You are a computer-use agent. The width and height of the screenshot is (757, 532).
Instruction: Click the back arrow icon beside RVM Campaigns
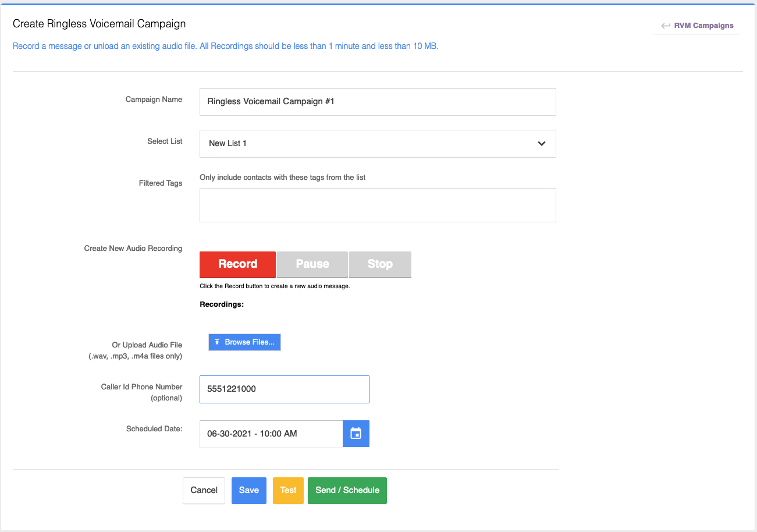pyautogui.click(x=666, y=26)
